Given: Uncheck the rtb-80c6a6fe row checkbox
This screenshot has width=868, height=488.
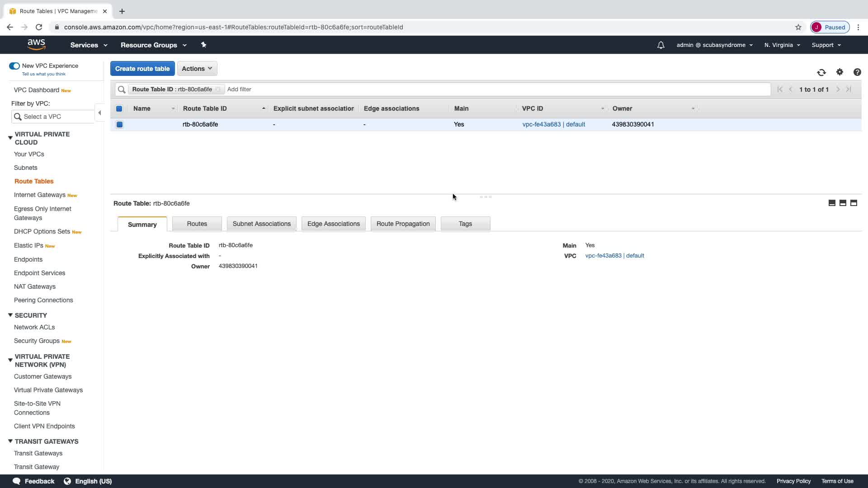Looking at the screenshot, I should click(x=119, y=124).
